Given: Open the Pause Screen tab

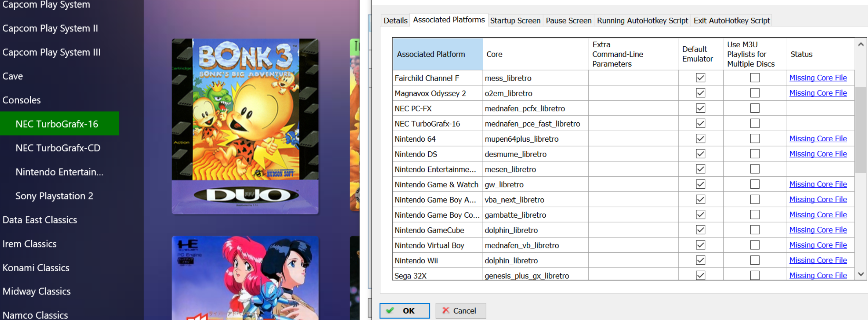Looking at the screenshot, I should pos(568,20).
